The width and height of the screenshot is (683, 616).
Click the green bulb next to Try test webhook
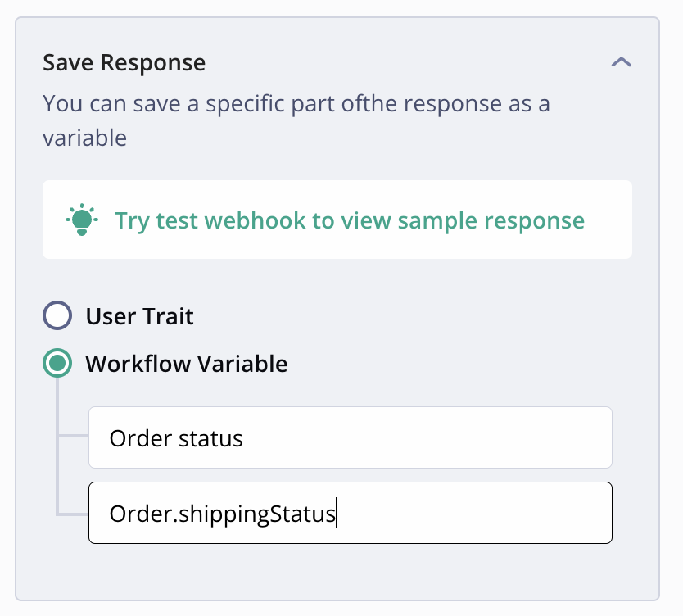[82, 220]
